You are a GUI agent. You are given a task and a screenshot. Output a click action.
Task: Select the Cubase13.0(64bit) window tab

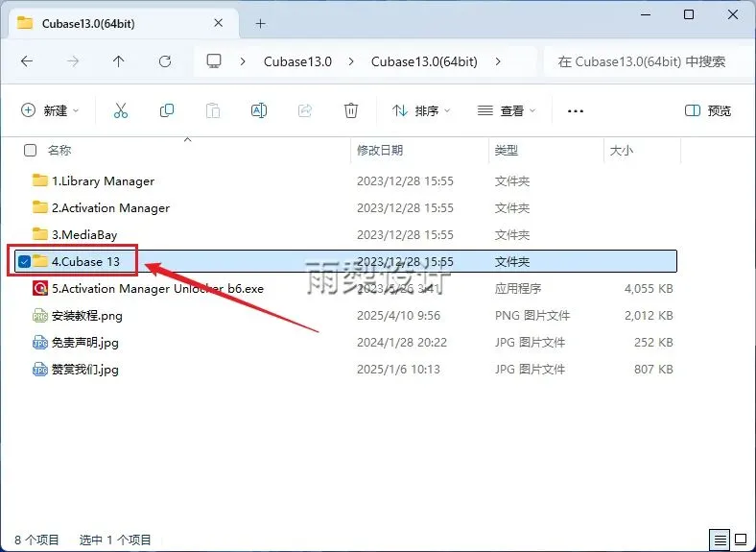click(123, 23)
